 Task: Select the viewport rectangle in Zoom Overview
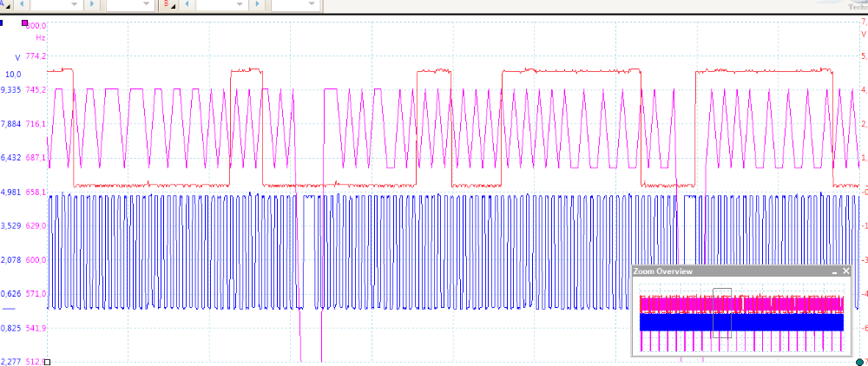(722, 312)
